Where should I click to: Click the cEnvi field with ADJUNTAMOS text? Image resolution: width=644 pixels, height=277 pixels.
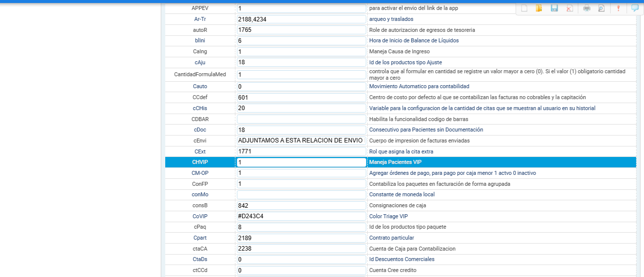301,140
